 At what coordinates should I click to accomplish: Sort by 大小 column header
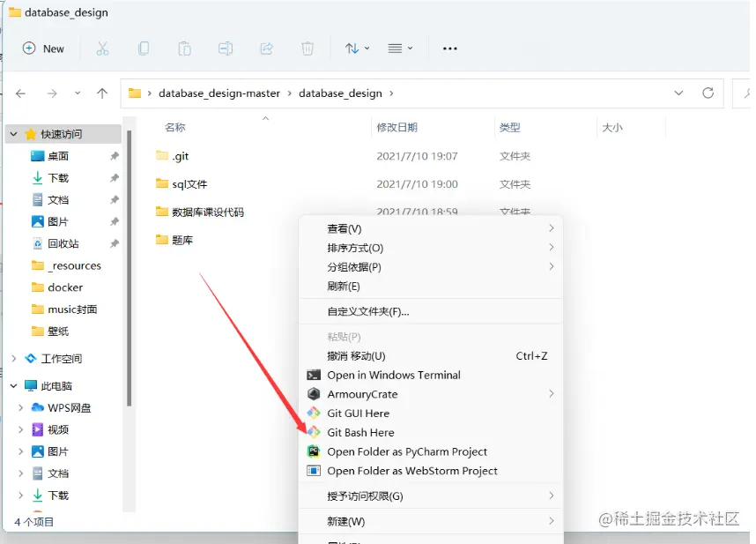(x=612, y=127)
